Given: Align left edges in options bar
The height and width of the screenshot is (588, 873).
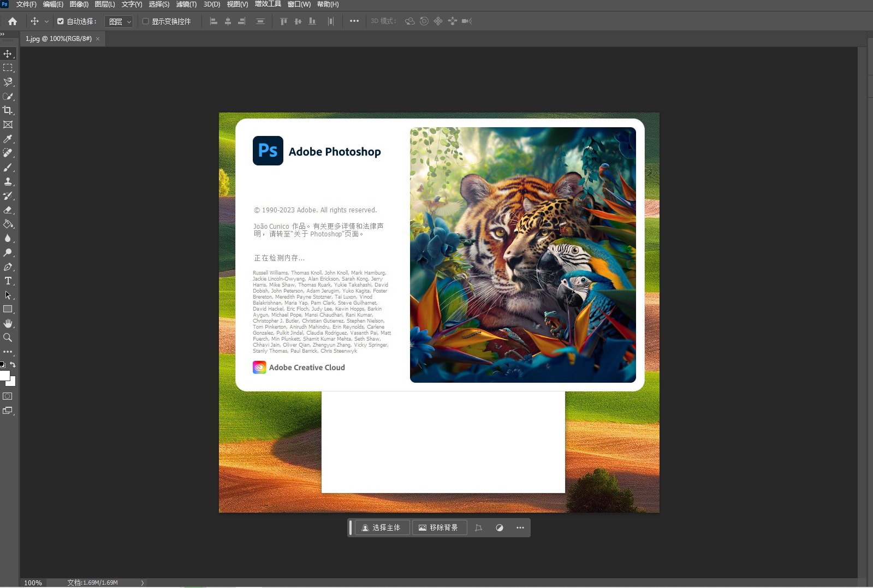Looking at the screenshot, I should tap(213, 21).
